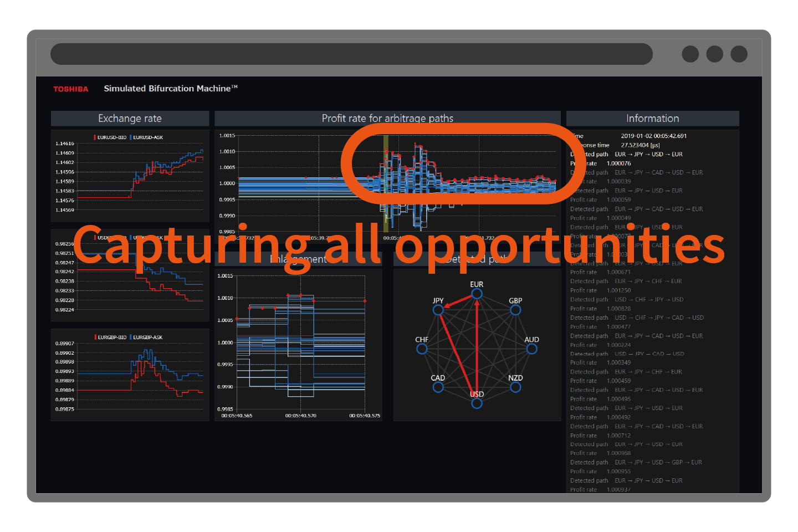
Task: Toggle the EURUSD-BID legend series
Action: [x=110, y=137]
